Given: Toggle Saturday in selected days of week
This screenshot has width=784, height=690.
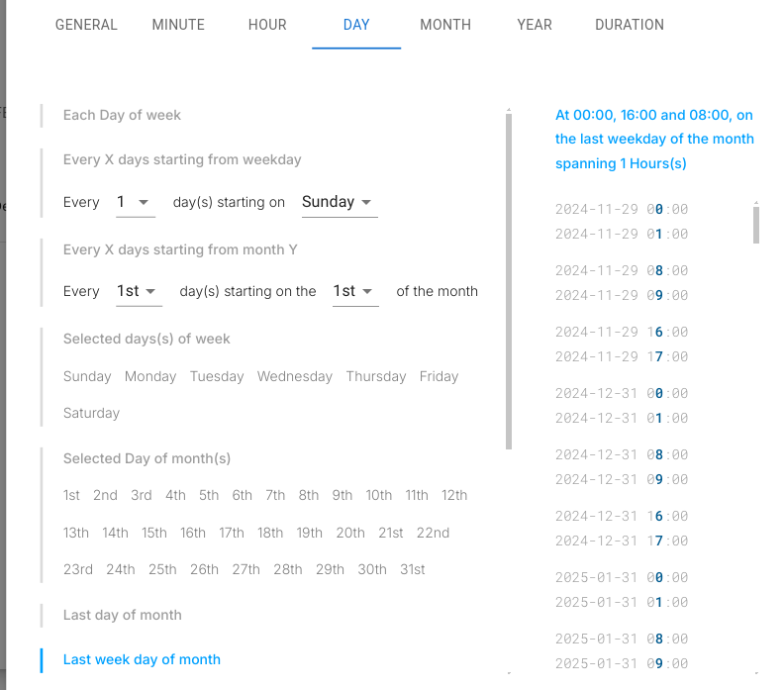Looking at the screenshot, I should coord(91,413).
